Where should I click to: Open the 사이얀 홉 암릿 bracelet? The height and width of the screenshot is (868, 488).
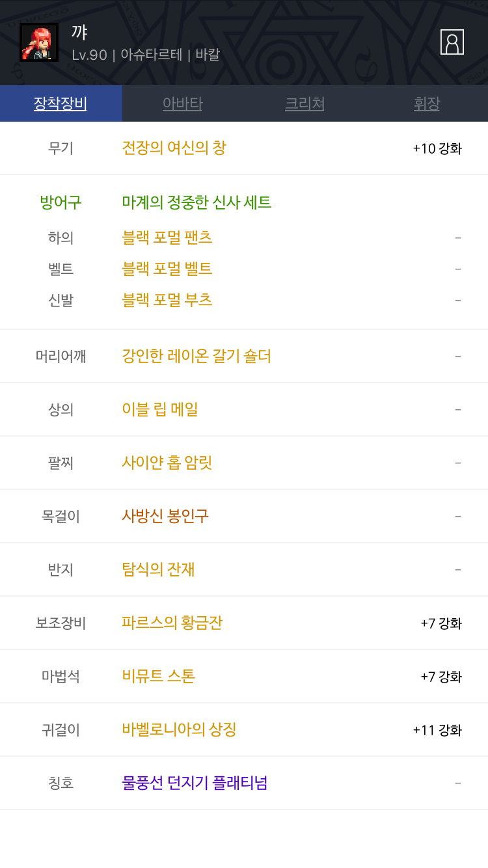[167, 463]
